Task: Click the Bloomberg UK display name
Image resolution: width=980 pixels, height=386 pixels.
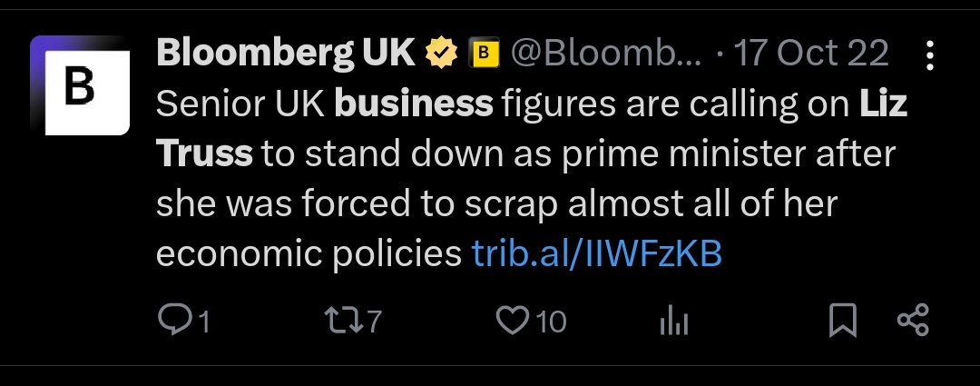Action: click(286, 54)
